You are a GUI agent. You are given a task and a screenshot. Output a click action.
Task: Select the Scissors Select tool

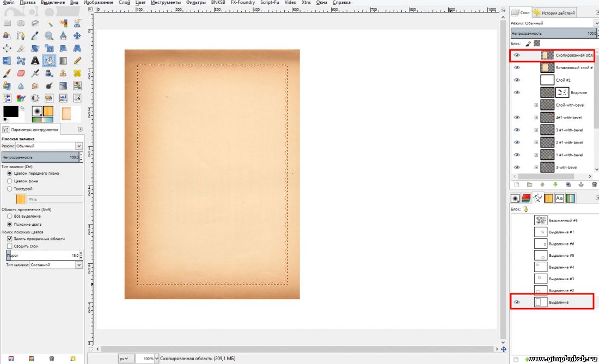[x=77, y=23]
